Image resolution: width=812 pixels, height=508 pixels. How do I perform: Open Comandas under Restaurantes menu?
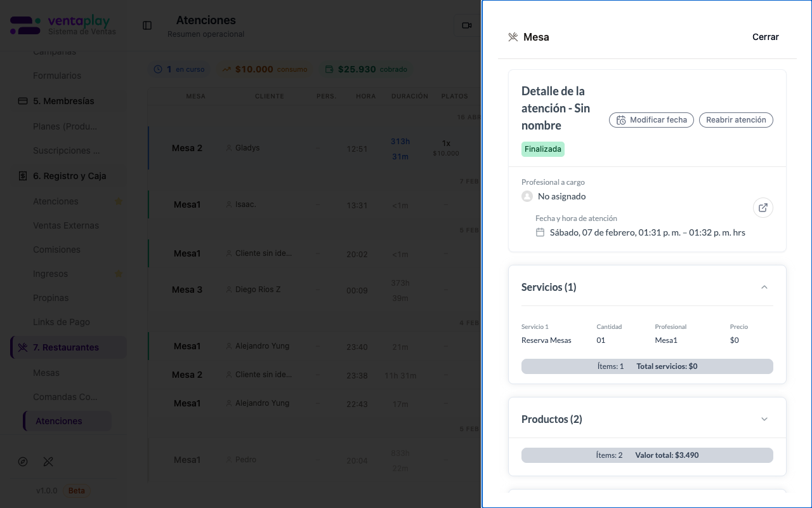tap(65, 397)
